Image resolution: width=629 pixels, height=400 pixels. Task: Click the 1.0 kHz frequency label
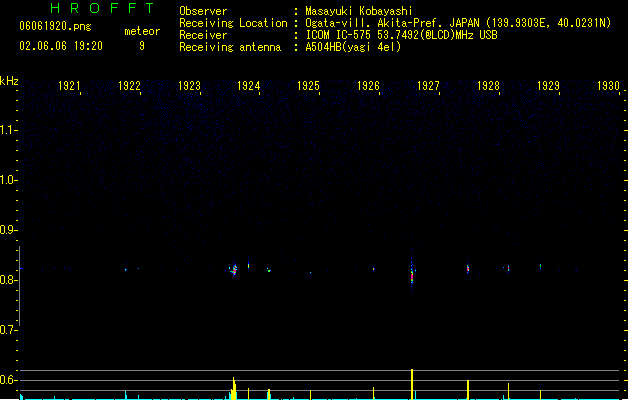pyautogui.click(x=8, y=180)
